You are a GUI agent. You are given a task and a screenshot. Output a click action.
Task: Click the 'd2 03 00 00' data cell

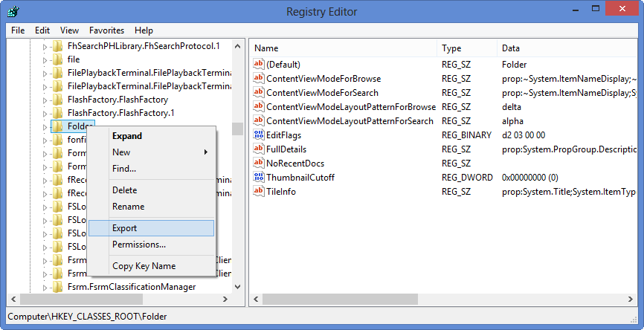524,135
